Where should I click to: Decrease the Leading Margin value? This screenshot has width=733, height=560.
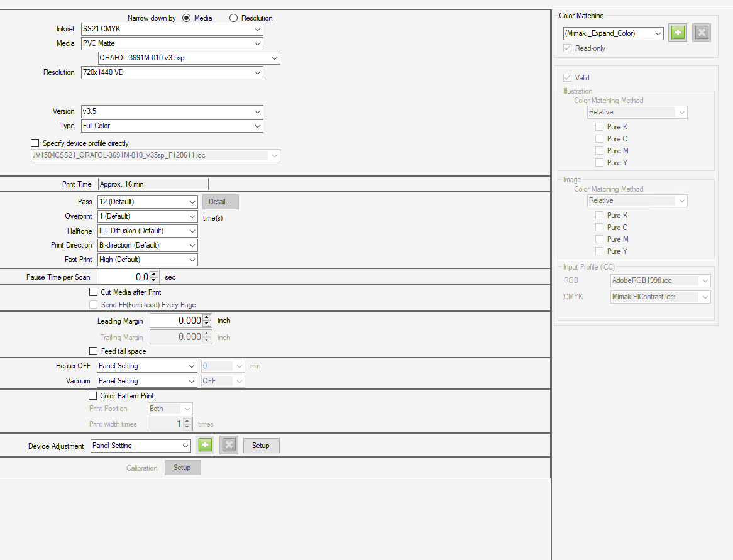point(207,324)
